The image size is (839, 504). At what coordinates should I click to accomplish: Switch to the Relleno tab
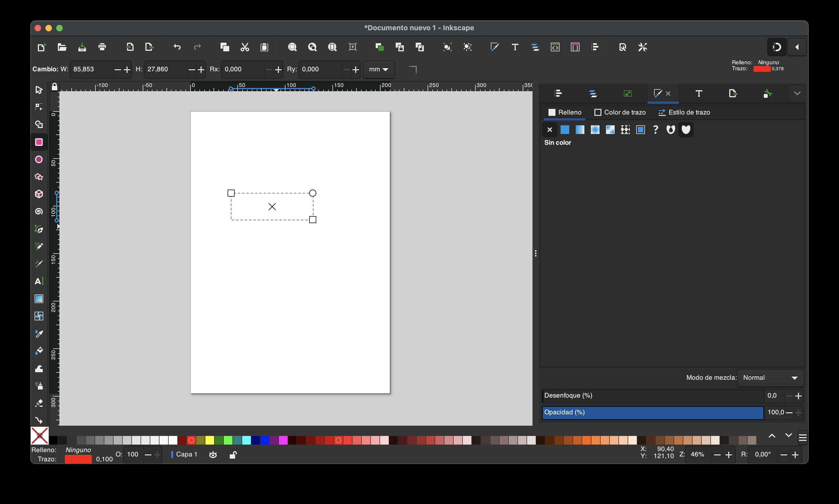(x=565, y=112)
